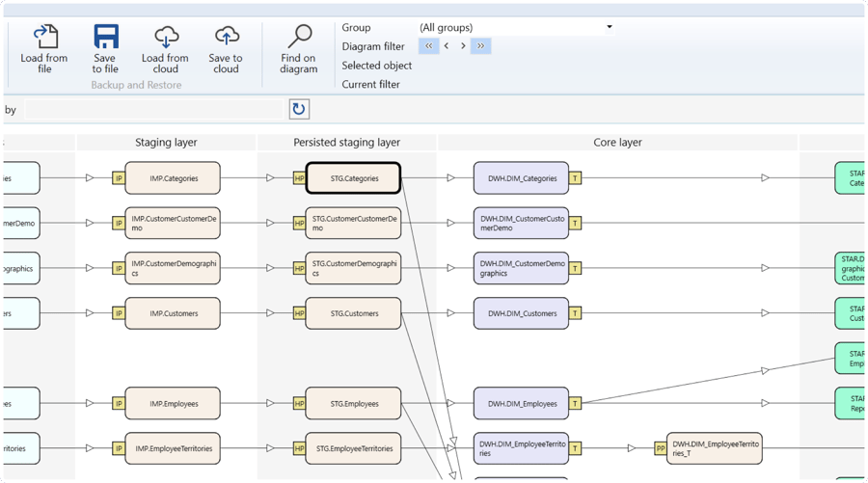Screen dimensions: 868x483
Task: Select DWH.DIM_CustomerDemographics node
Action: click(x=521, y=268)
